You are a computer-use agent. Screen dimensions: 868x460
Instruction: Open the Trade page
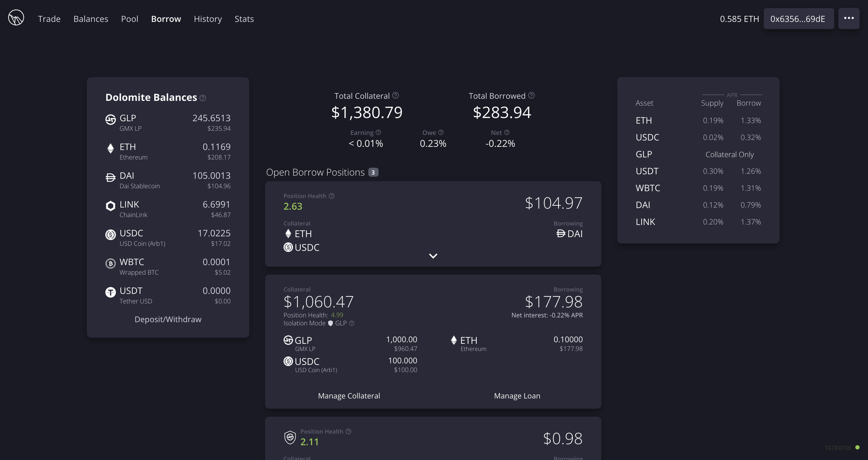[49, 19]
